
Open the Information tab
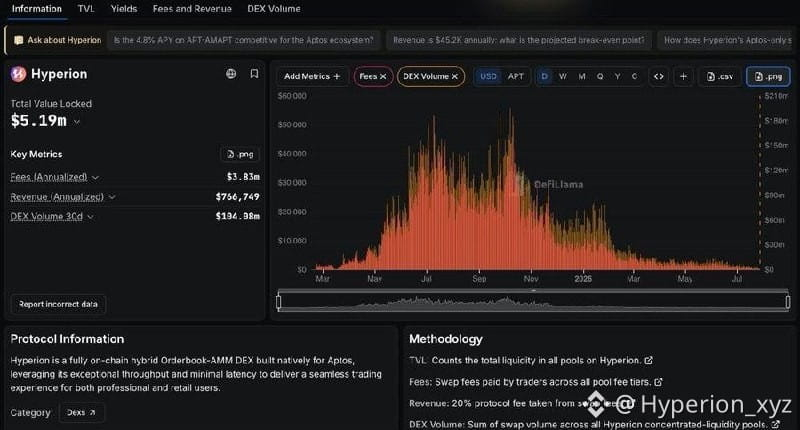point(37,9)
